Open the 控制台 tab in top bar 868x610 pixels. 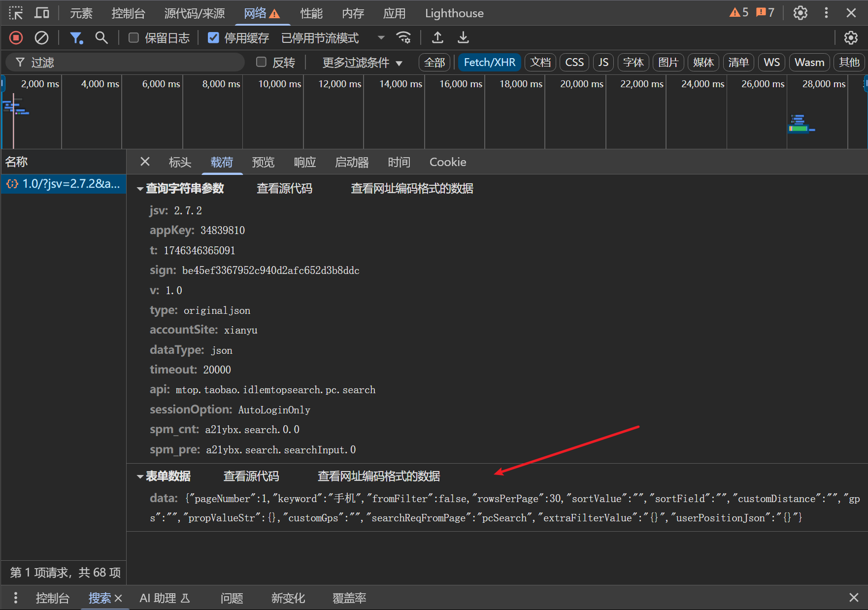128,13
